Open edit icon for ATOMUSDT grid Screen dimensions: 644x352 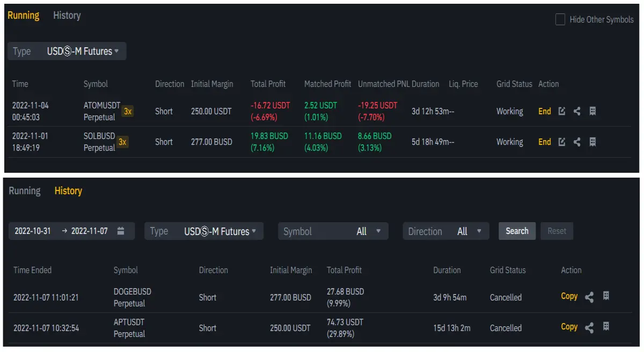click(x=562, y=111)
